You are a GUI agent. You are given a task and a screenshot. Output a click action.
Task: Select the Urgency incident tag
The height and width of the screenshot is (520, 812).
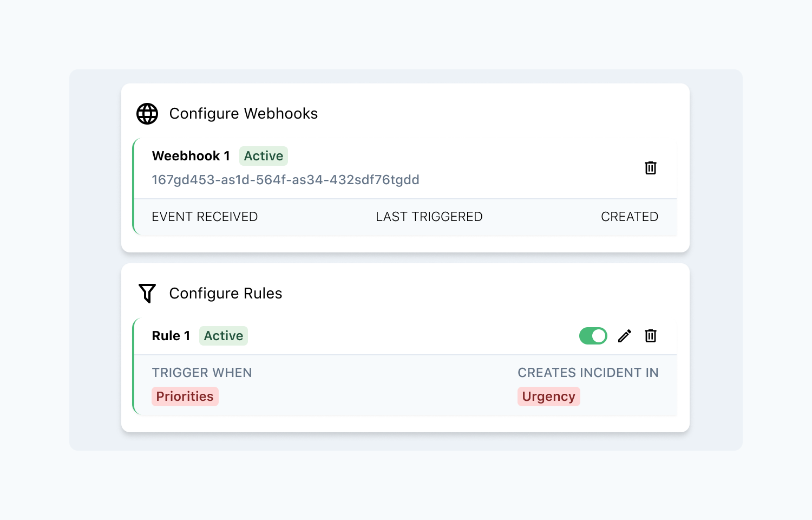click(548, 396)
